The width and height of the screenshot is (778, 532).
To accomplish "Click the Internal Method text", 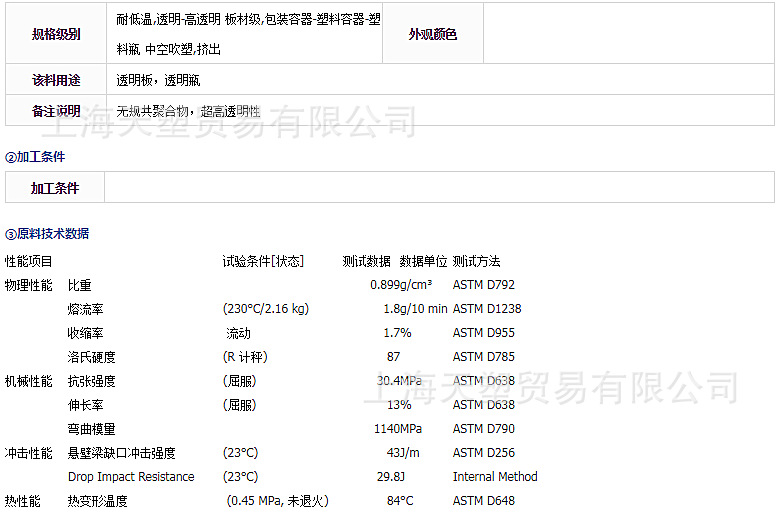I will [x=495, y=477].
